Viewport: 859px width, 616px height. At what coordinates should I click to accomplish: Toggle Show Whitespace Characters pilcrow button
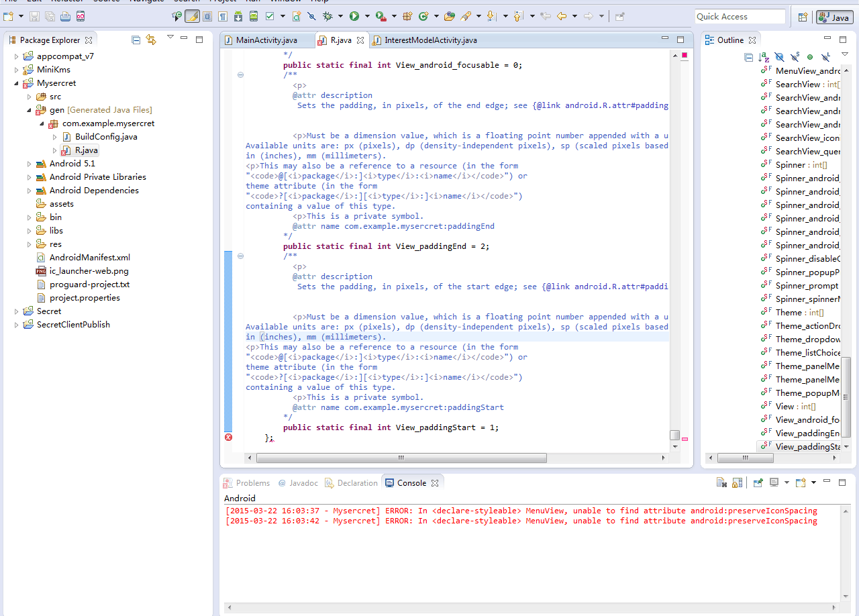coord(222,16)
